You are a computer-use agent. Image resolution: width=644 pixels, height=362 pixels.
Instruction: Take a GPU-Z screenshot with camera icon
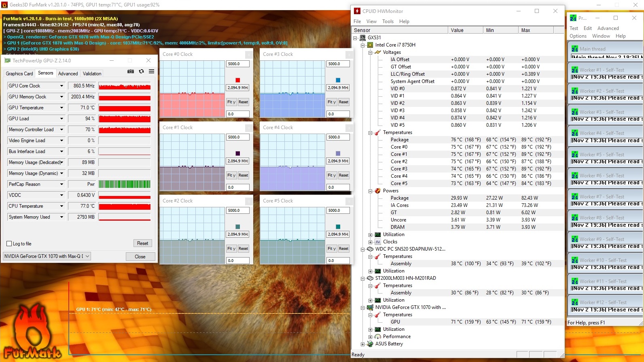pyautogui.click(x=131, y=71)
